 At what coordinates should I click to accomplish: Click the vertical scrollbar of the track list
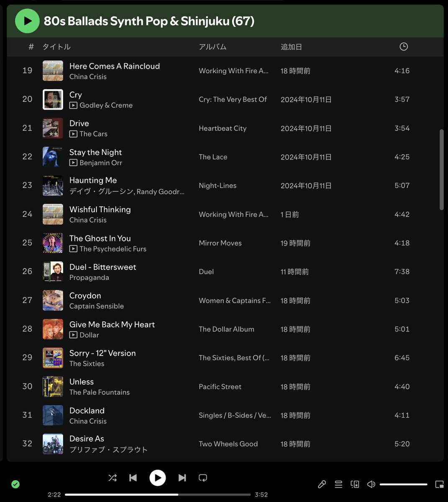click(441, 169)
